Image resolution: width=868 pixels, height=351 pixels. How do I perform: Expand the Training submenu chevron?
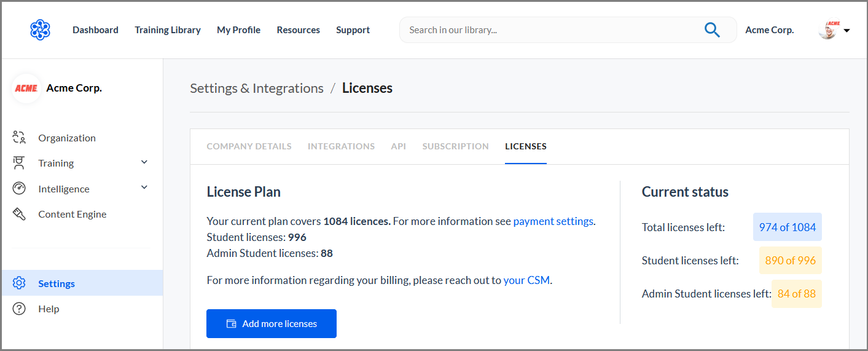coord(144,162)
